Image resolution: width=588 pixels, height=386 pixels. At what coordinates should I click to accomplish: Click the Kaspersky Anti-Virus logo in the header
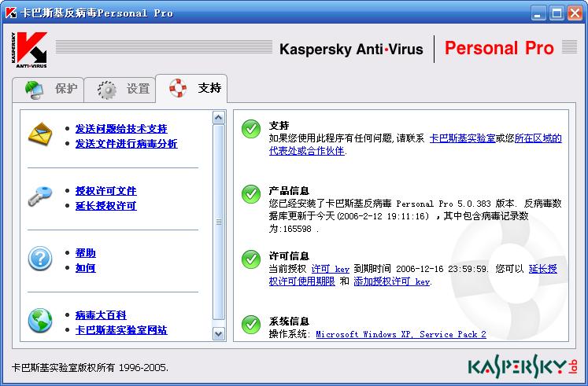[x=29, y=50]
